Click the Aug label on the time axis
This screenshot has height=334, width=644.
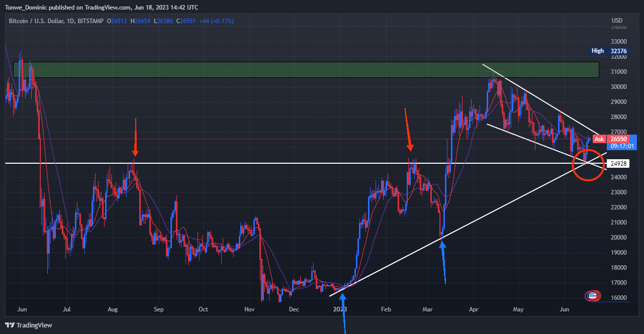point(113,310)
